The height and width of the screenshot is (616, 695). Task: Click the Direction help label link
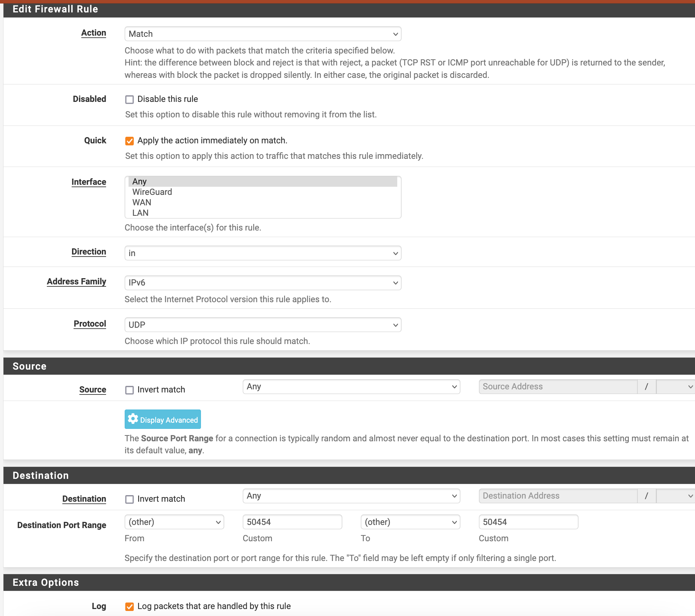[x=89, y=252]
